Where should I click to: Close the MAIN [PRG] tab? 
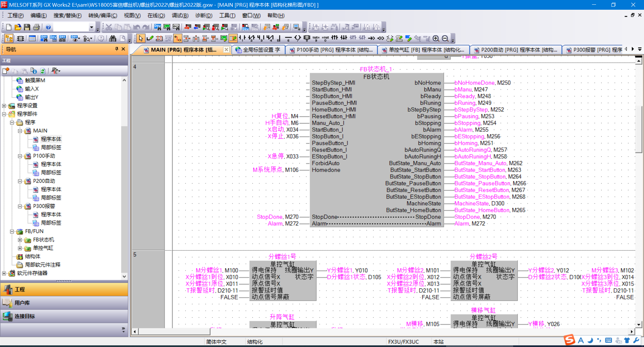coord(226,50)
